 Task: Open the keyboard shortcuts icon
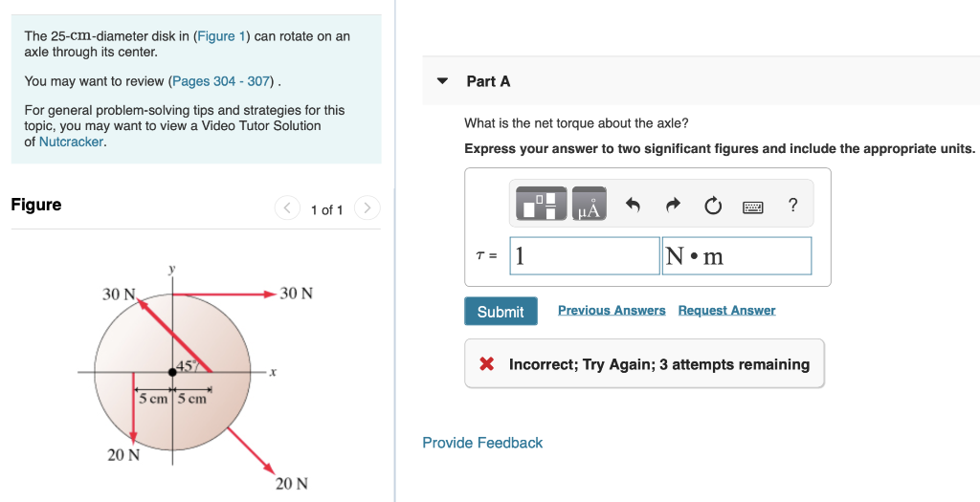pyautogui.click(x=752, y=206)
